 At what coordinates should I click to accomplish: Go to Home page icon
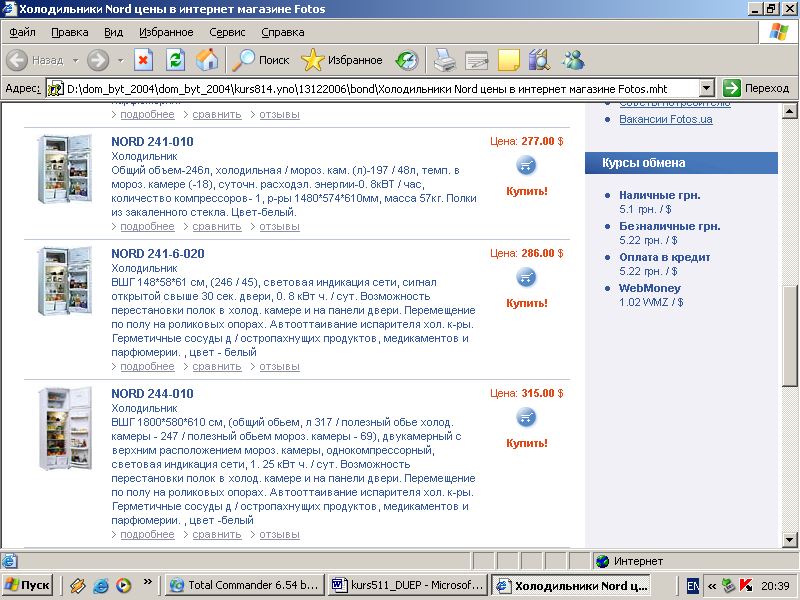[x=207, y=60]
